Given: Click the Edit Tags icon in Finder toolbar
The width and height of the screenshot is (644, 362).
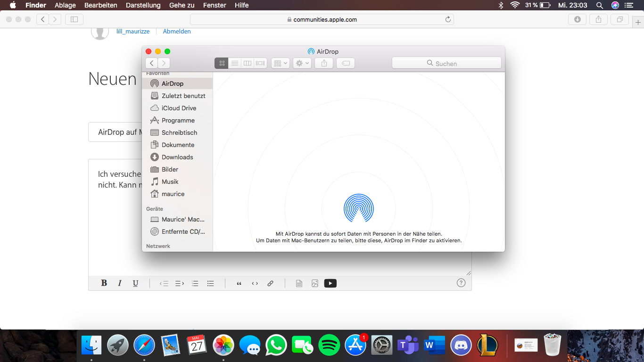Looking at the screenshot, I should click(x=345, y=63).
